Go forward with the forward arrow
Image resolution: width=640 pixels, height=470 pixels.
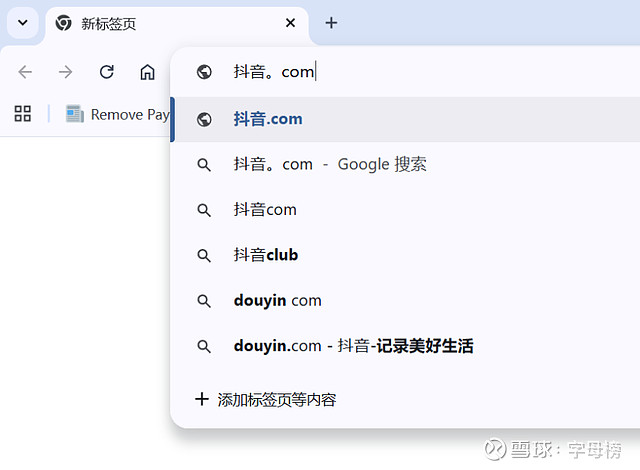tap(65, 72)
